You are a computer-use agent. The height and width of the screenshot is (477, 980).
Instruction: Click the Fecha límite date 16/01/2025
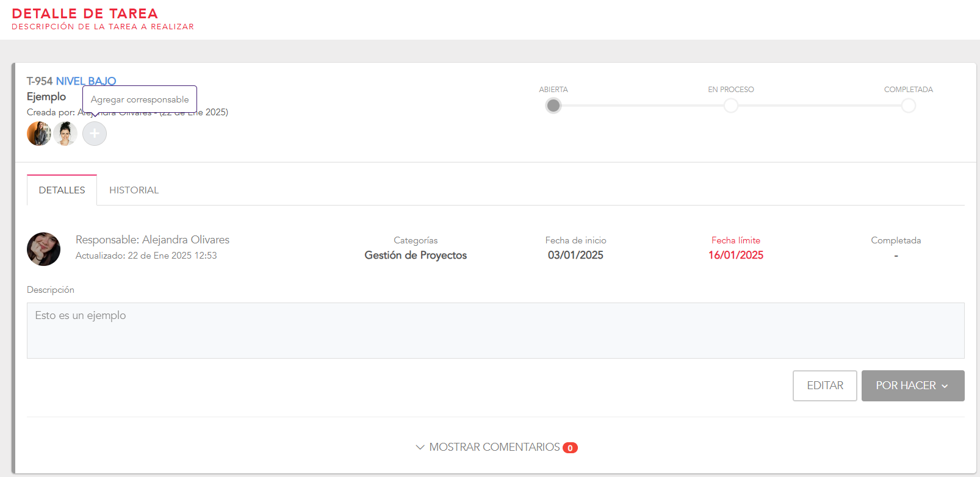(735, 255)
